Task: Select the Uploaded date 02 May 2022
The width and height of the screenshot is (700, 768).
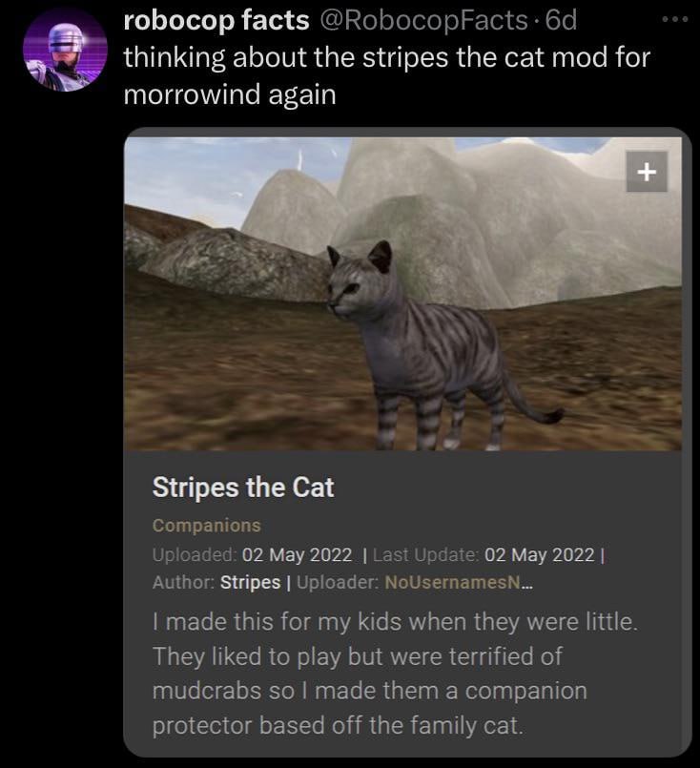Action: click(297, 554)
